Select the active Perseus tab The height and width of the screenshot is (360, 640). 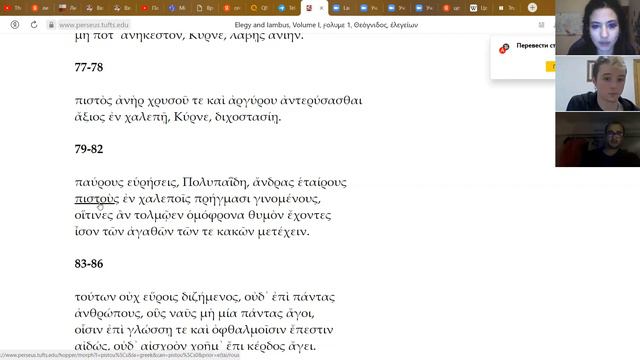coord(313,8)
